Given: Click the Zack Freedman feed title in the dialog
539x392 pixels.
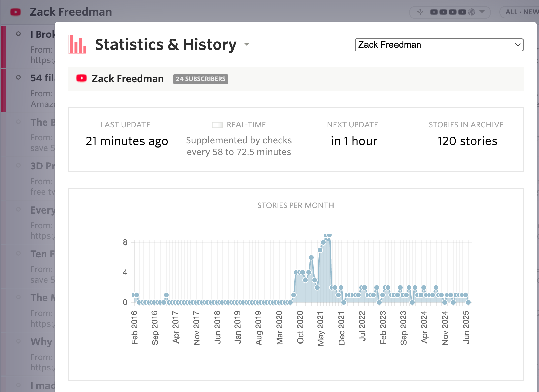Looking at the screenshot, I should [128, 79].
